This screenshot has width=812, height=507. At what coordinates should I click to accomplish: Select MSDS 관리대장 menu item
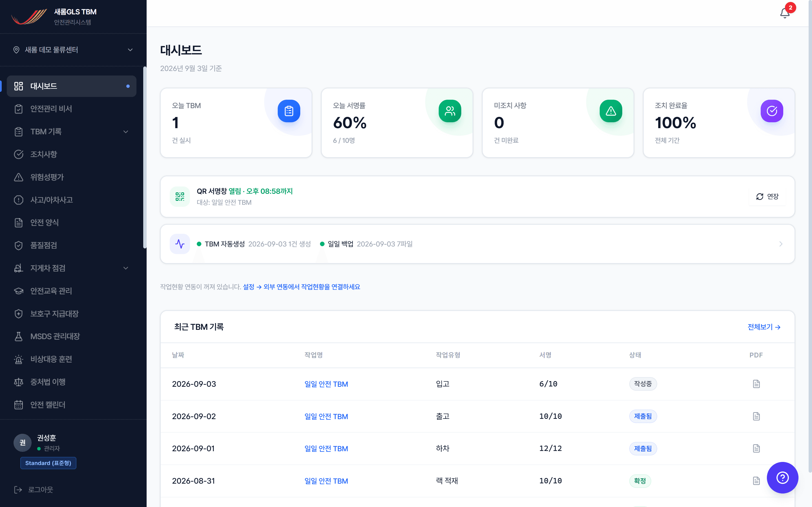pyautogui.click(x=71, y=336)
